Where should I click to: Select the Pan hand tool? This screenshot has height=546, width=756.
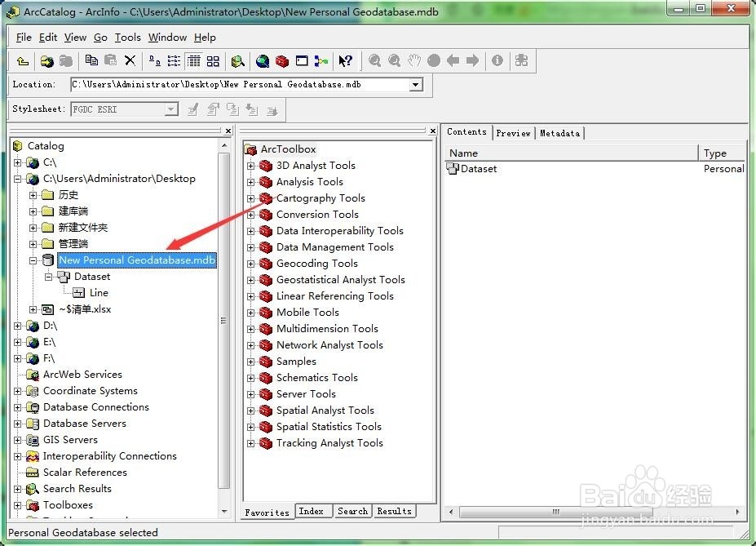[x=414, y=60]
